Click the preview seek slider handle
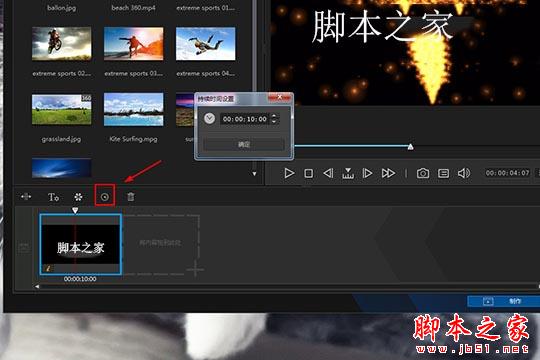This screenshot has width=540, height=360. (411, 147)
